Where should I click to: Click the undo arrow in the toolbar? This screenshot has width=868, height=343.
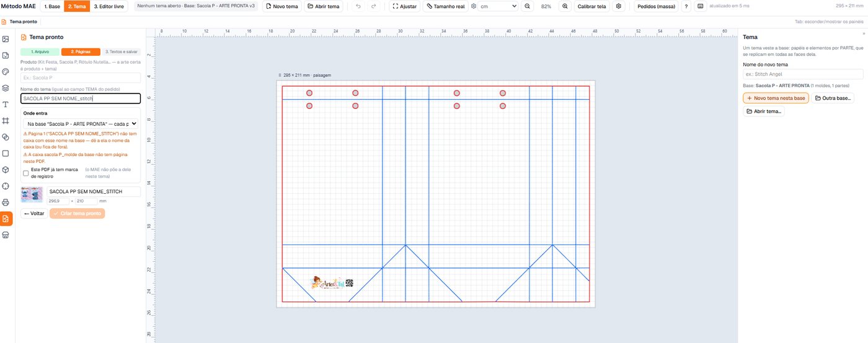[x=358, y=6]
